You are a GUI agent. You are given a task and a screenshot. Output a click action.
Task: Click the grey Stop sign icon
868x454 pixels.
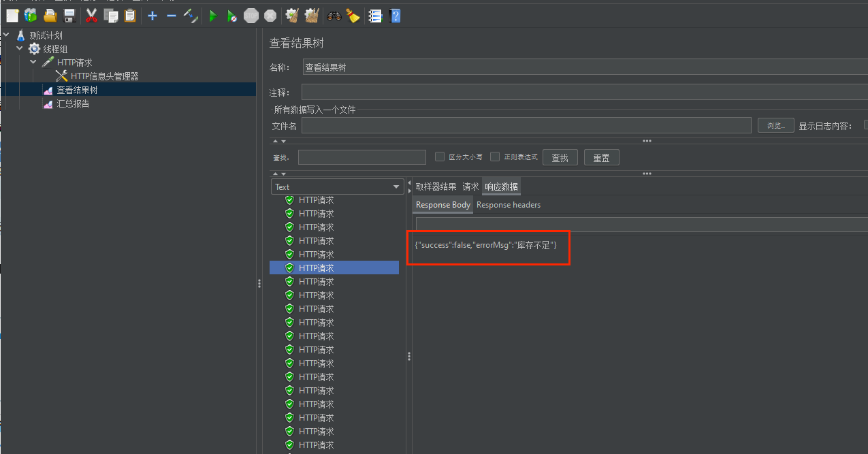[x=251, y=15]
